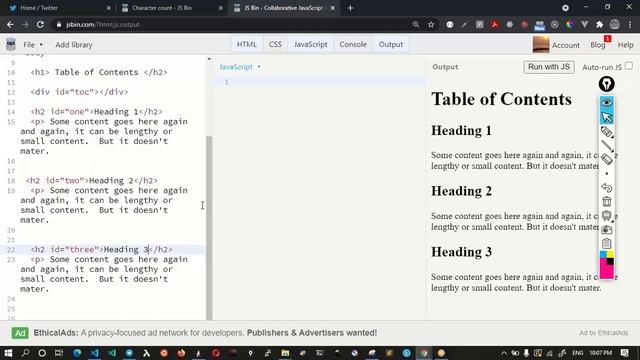Image resolution: width=640 pixels, height=360 pixels.
Task: Click the div id="toc" line in HTML editor
Action: coord(79,92)
